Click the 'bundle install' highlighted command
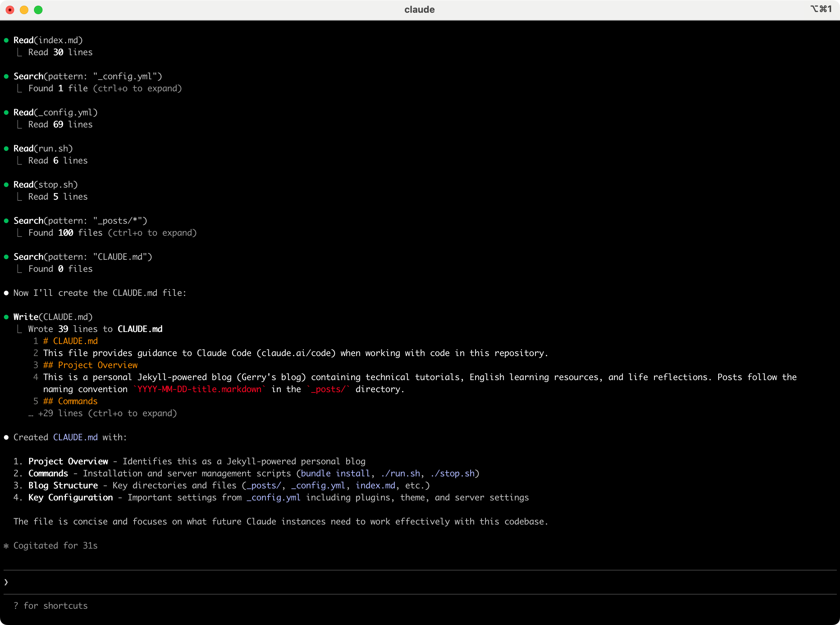The image size is (840, 625). coord(335,474)
